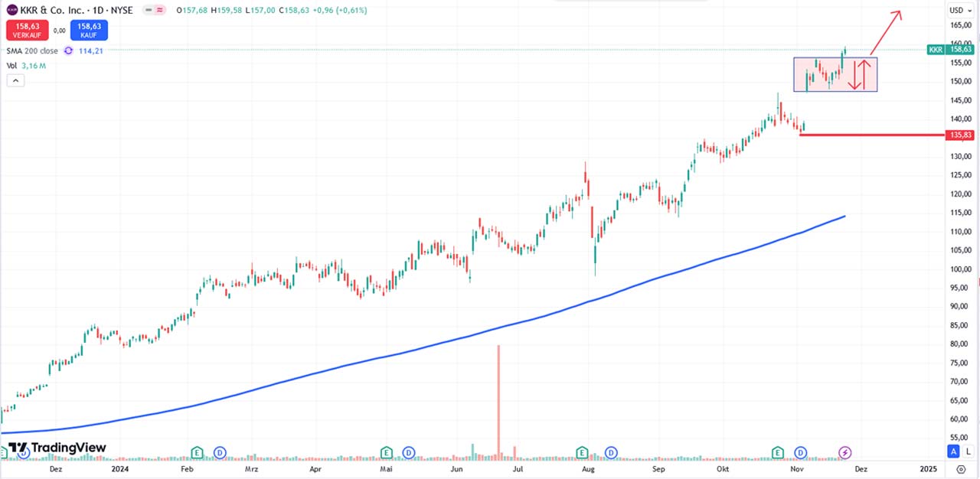980x479 pixels.
Task: Open the dividend marker near Aug
Action: [x=610, y=452]
